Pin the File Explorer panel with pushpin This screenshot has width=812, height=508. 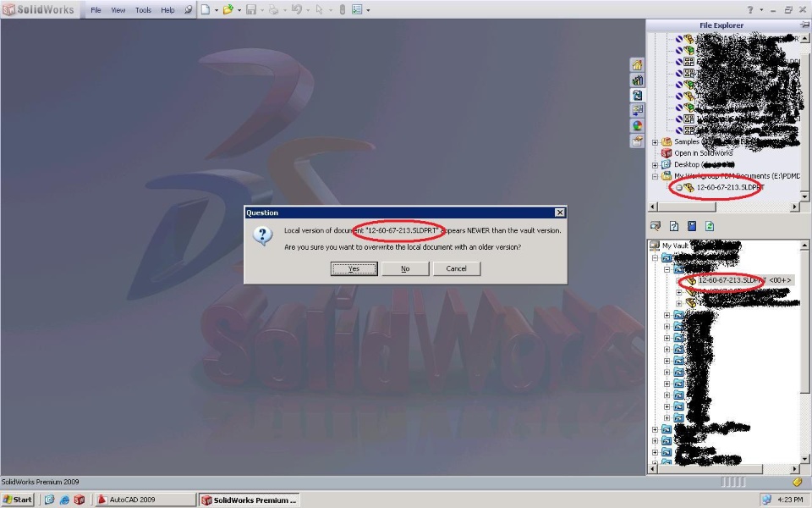(804, 25)
